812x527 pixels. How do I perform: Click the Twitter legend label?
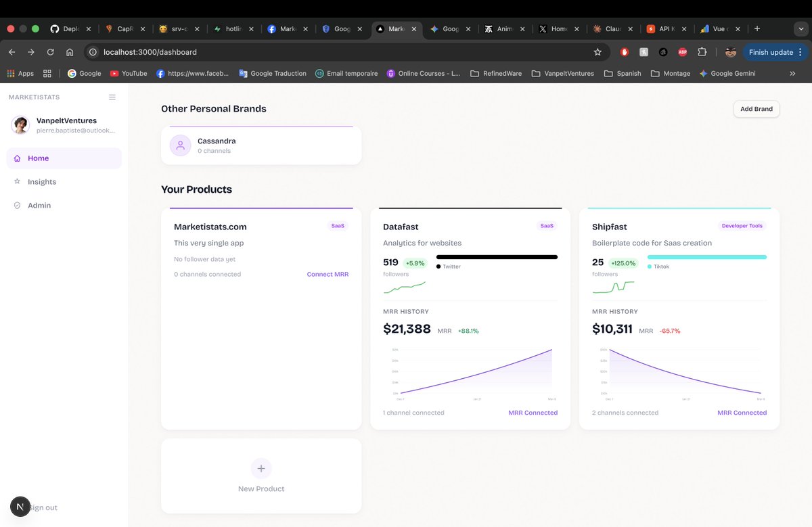[x=451, y=267]
